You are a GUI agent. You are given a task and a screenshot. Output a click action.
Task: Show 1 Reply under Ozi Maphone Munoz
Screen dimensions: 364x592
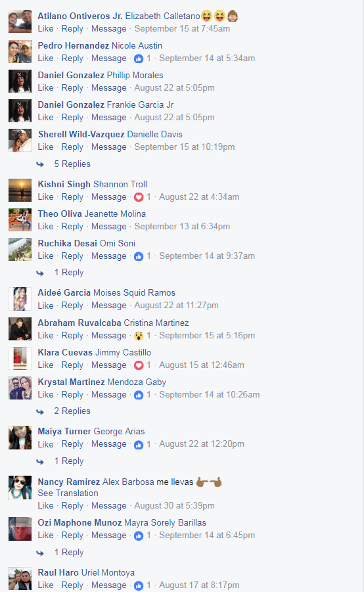69,552
